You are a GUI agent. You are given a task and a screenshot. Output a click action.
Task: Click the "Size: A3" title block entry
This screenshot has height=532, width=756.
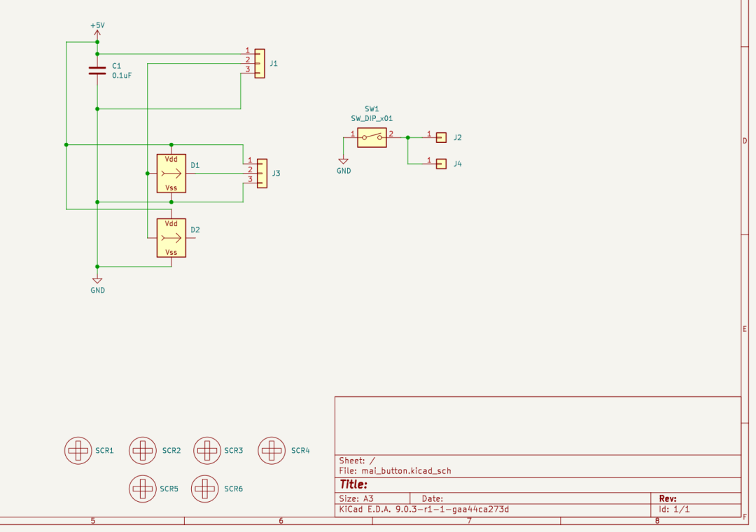pyautogui.click(x=356, y=498)
